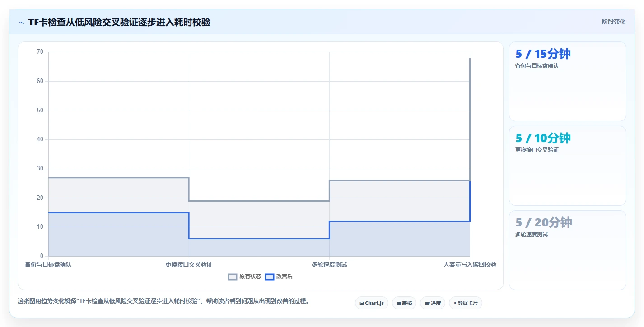Viewport: 644px width, 327px height.
Task: Select the 进度 tag chip
Action: tap(433, 303)
